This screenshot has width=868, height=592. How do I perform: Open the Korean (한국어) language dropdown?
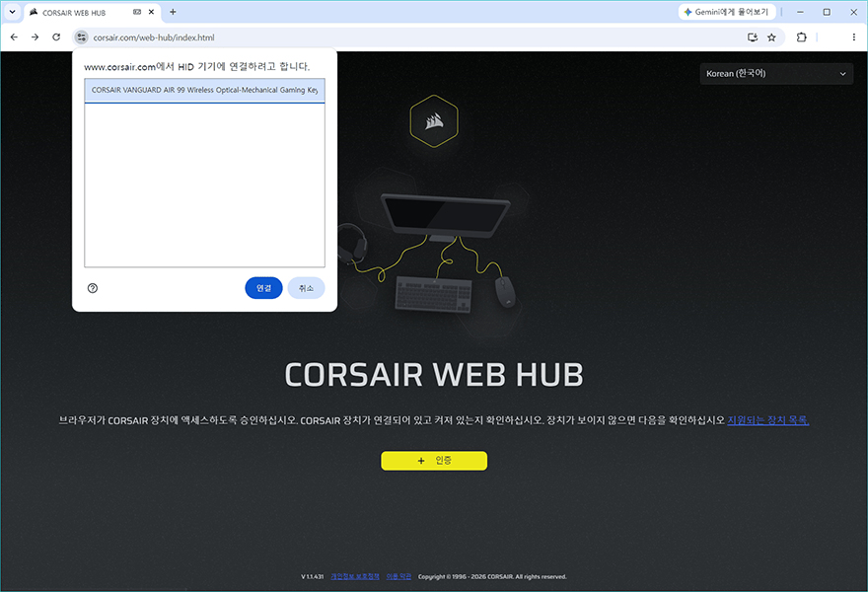click(776, 74)
